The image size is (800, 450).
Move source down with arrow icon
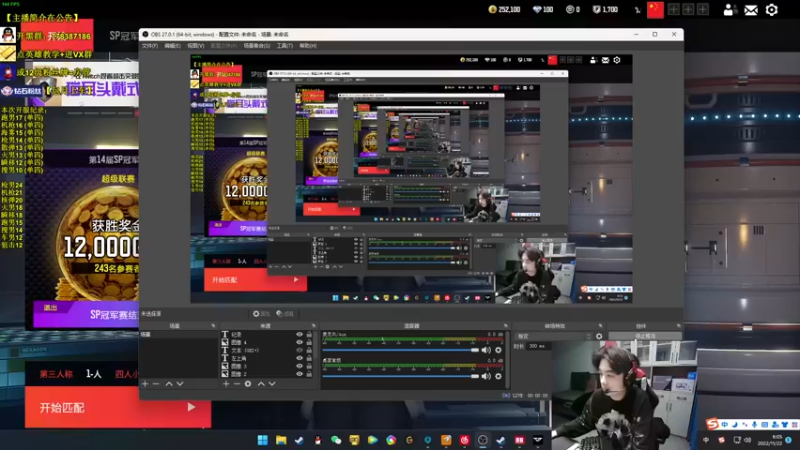(x=272, y=384)
